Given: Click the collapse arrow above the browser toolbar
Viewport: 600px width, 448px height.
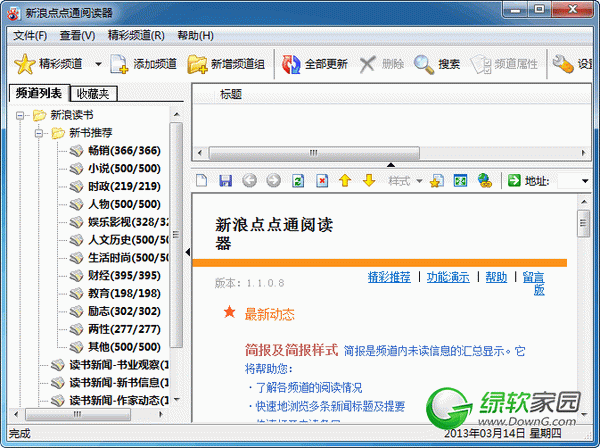Looking at the screenshot, I should click(x=391, y=165).
